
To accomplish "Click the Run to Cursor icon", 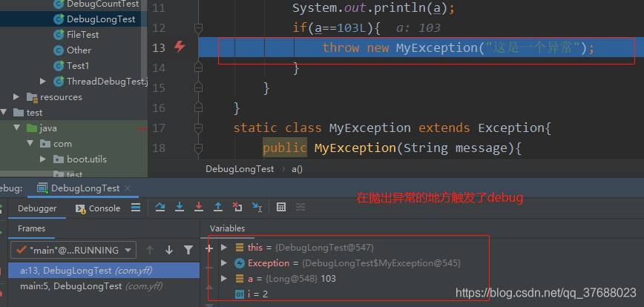I will (x=257, y=208).
